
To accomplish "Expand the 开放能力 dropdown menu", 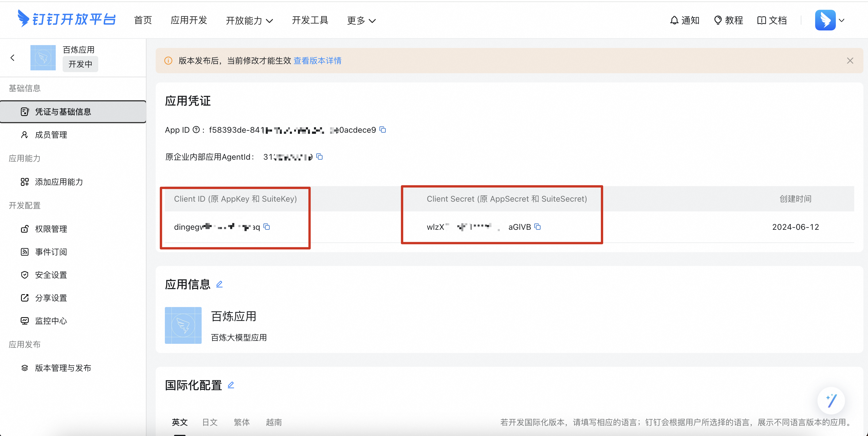I will [249, 21].
